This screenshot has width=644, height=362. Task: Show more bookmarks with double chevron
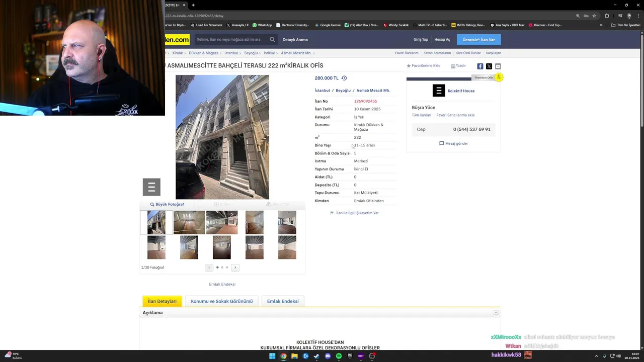point(601,25)
